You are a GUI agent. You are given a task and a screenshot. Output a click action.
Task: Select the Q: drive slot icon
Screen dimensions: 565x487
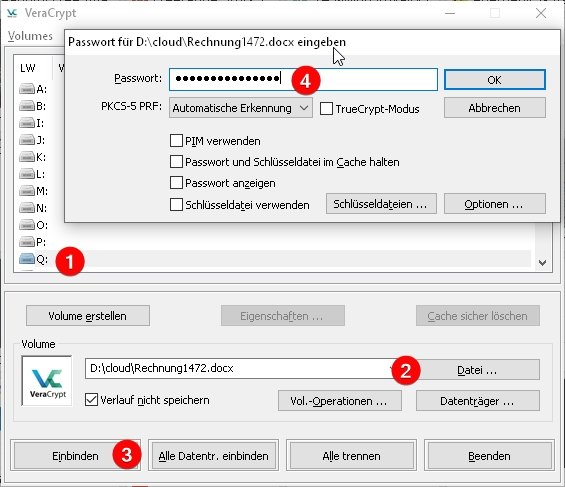(27, 259)
